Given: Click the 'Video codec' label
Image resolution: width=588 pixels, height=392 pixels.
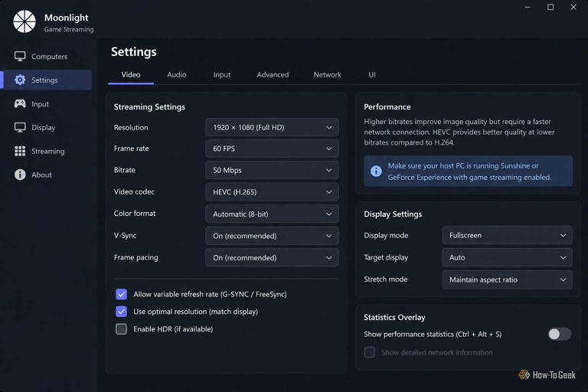Looking at the screenshot, I should [134, 191].
